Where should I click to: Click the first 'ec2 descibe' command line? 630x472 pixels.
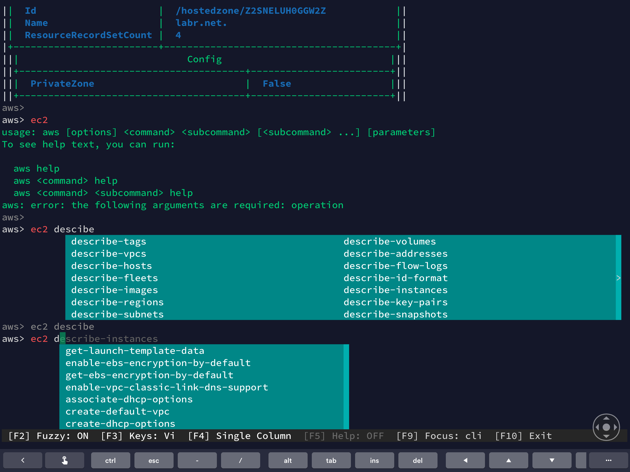click(x=48, y=229)
